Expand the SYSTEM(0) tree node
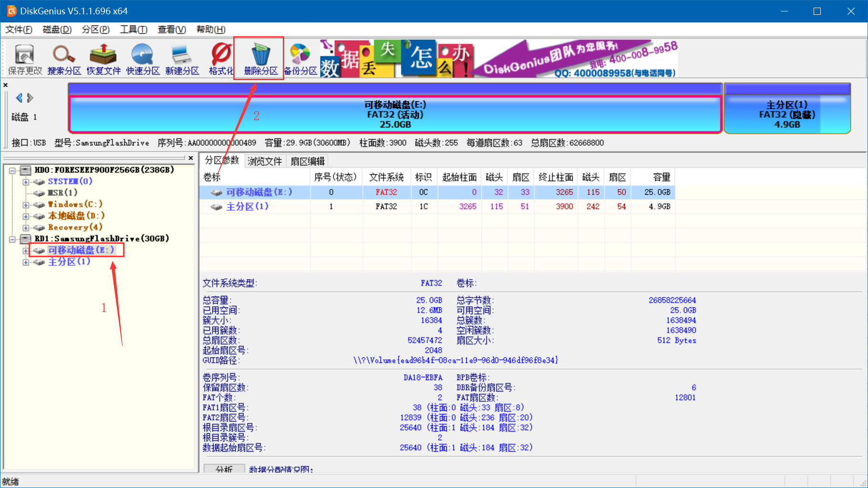868x488 pixels. (26, 182)
